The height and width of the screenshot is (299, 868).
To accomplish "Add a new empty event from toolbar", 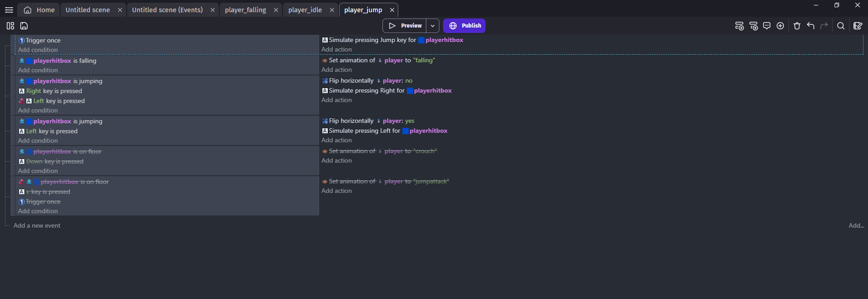I will [x=739, y=26].
